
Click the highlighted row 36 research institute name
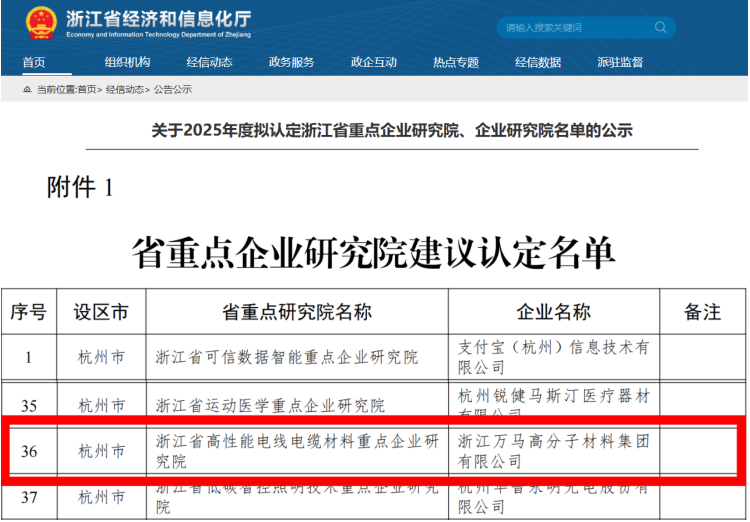296,451
